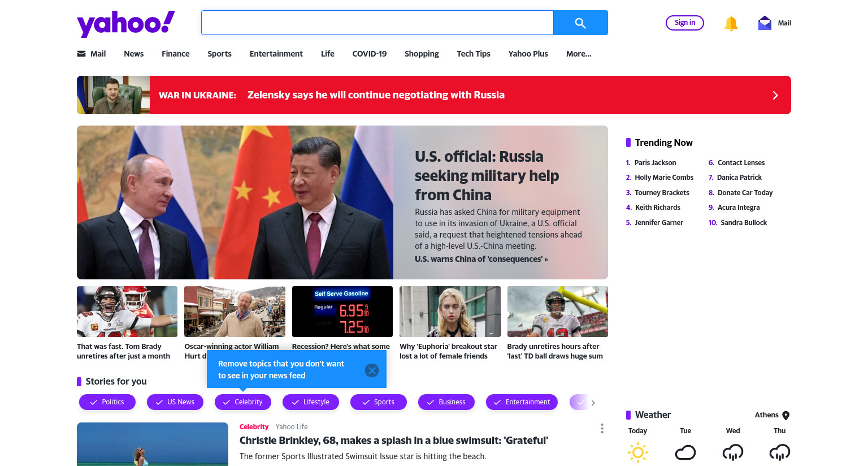Click inside the Yahoo search field
Viewport: 868px width, 466px height.
click(x=377, y=23)
